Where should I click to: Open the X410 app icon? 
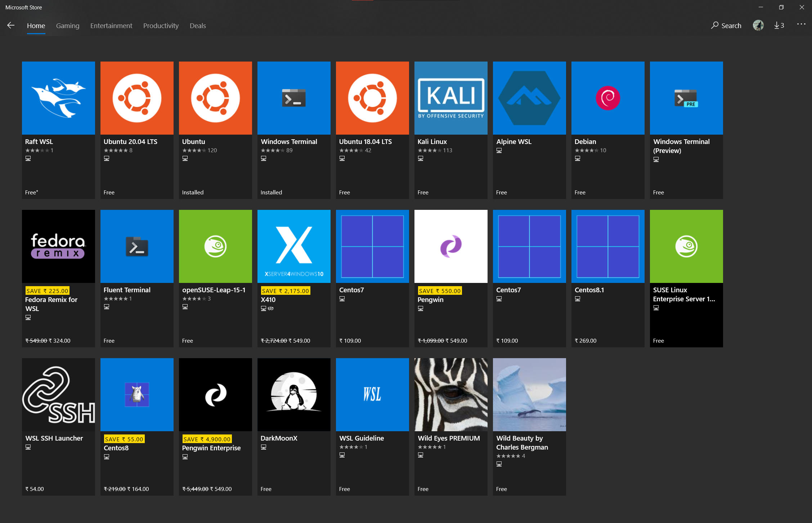pos(294,246)
